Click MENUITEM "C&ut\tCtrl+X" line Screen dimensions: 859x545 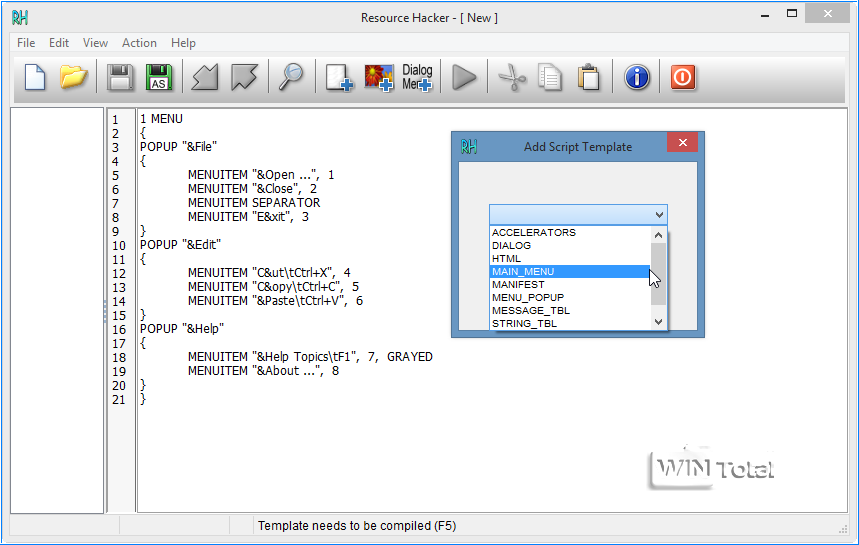pyautogui.click(x=269, y=273)
